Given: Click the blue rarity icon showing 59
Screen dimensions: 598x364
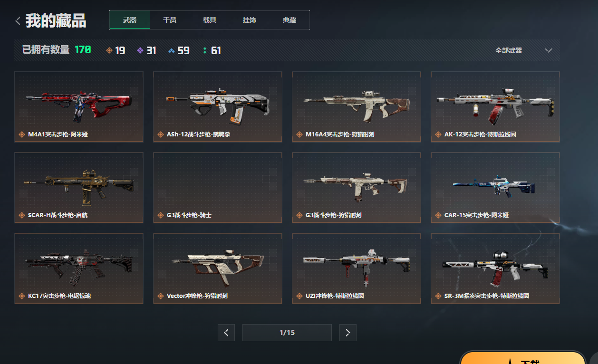Looking at the screenshot, I should pos(172,50).
